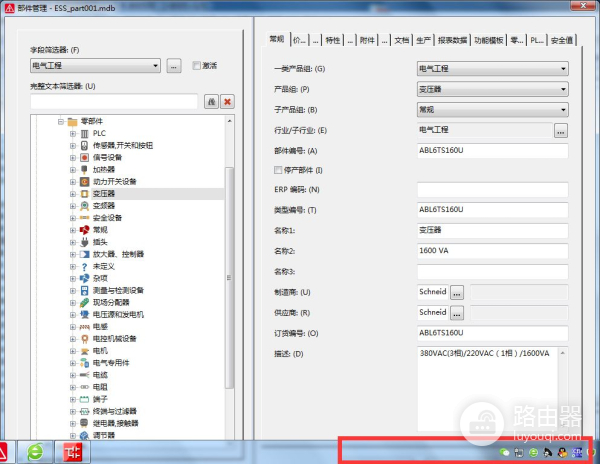600x464 pixels.
Task: Select the 杂项 row in the tree
Action: click(100, 278)
